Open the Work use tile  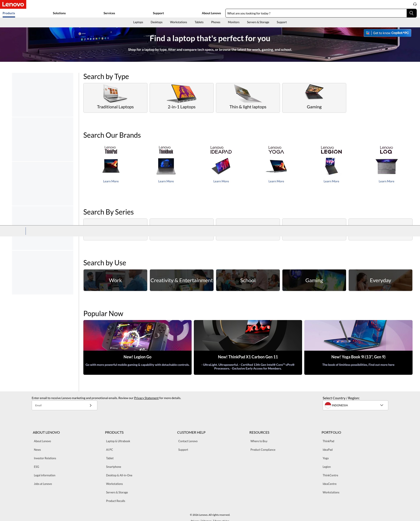115,280
